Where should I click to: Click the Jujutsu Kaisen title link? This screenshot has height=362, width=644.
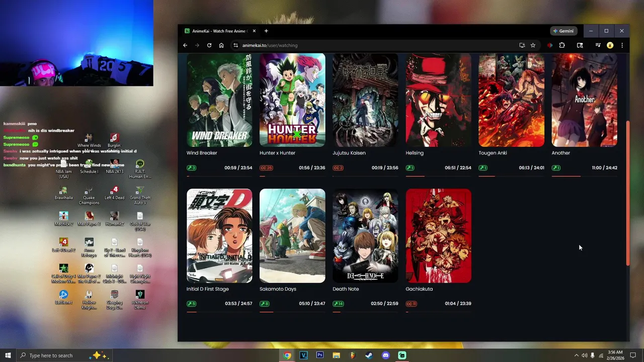click(349, 153)
